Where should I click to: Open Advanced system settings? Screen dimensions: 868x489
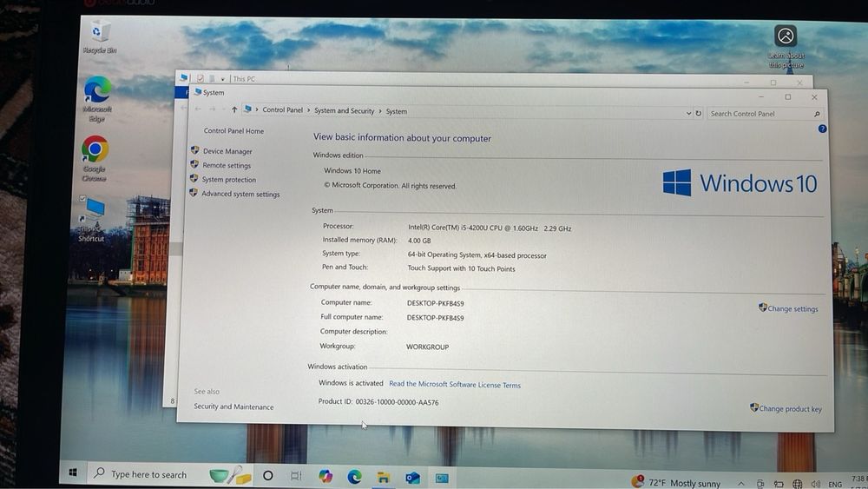[240, 194]
